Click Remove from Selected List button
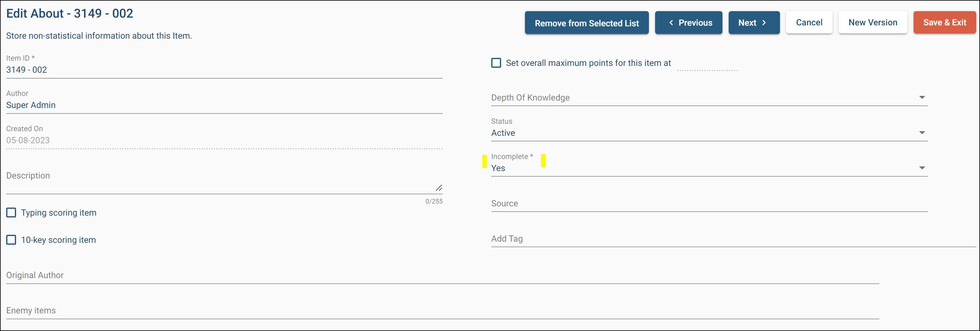Viewport: 980px width, 331px height. [x=587, y=23]
